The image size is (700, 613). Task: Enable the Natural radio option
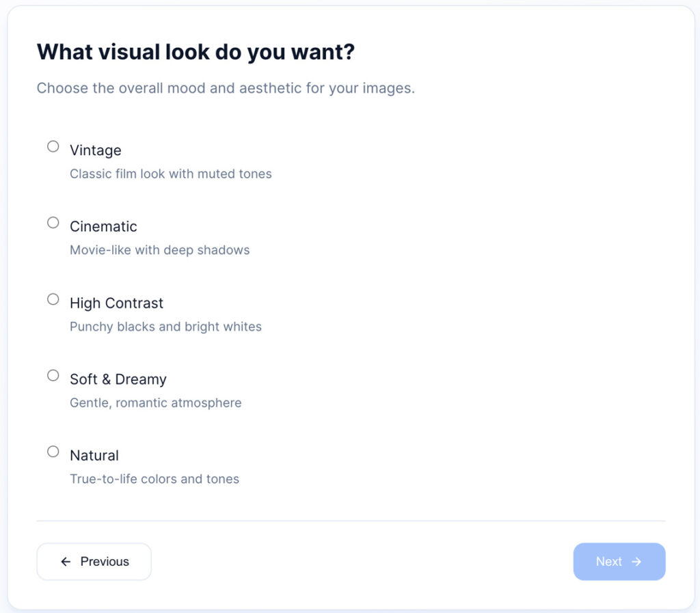(53, 452)
